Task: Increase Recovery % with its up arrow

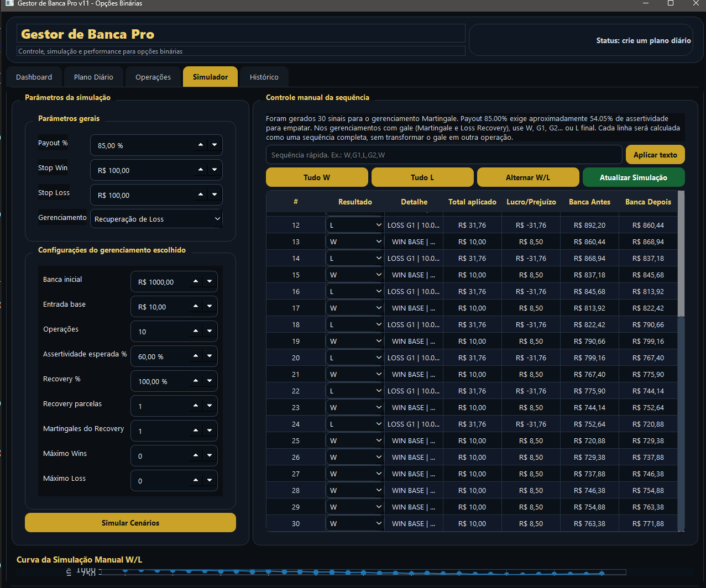Action: (x=196, y=381)
